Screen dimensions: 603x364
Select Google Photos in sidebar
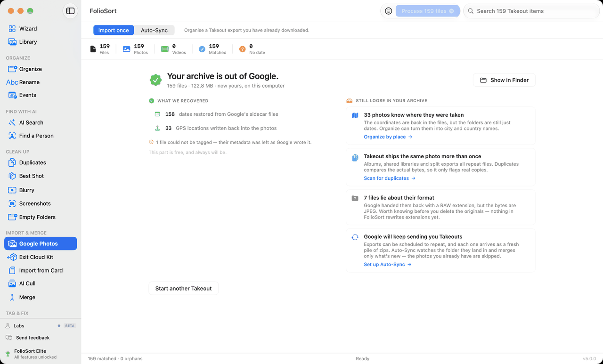click(41, 243)
